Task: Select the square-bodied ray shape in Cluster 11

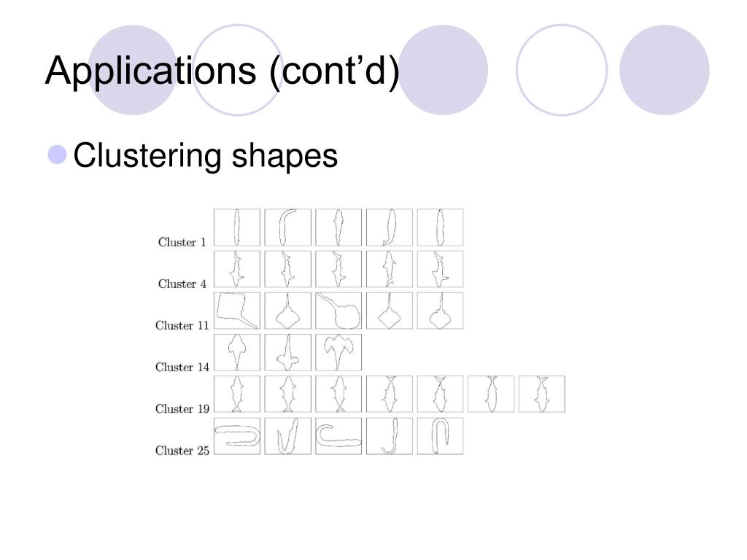Action: [237, 311]
